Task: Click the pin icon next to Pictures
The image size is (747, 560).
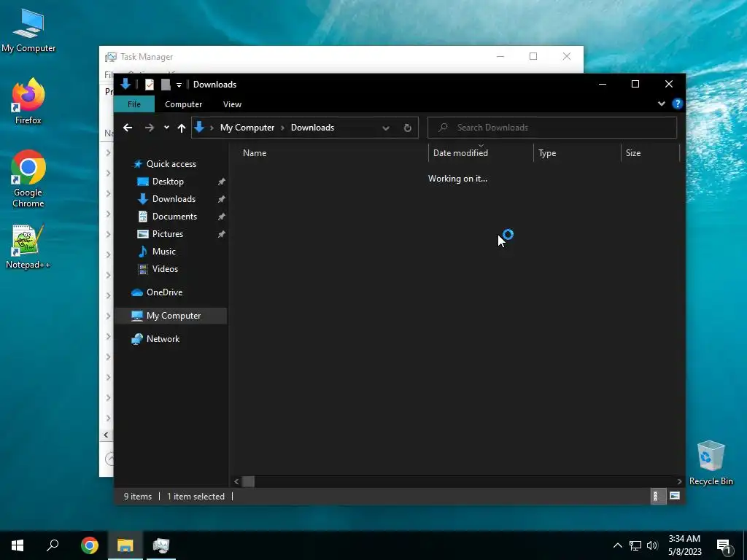Action: pos(222,234)
